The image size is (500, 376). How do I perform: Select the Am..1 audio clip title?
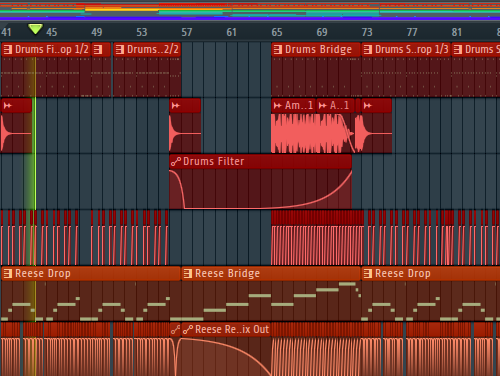tap(299, 106)
